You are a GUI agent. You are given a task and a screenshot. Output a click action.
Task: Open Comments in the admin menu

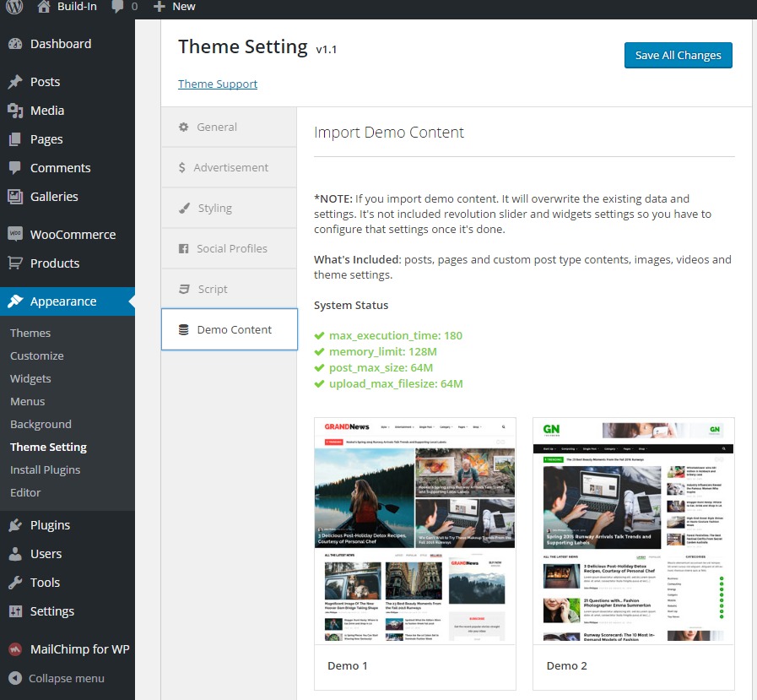tap(68, 168)
